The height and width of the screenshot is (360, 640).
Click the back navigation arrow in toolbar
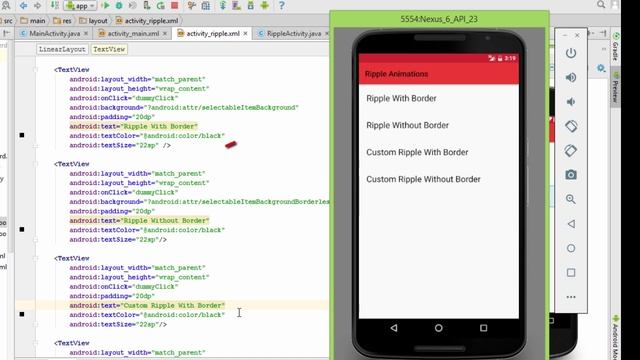(x=23, y=5)
